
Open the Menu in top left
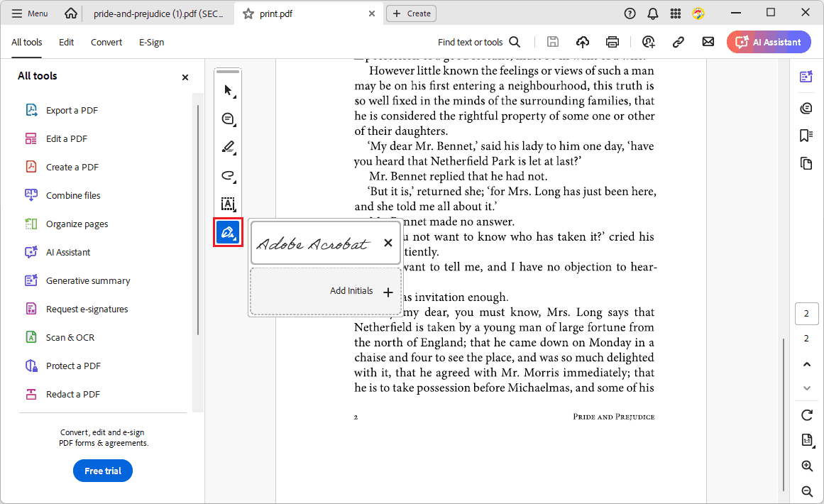coord(29,12)
